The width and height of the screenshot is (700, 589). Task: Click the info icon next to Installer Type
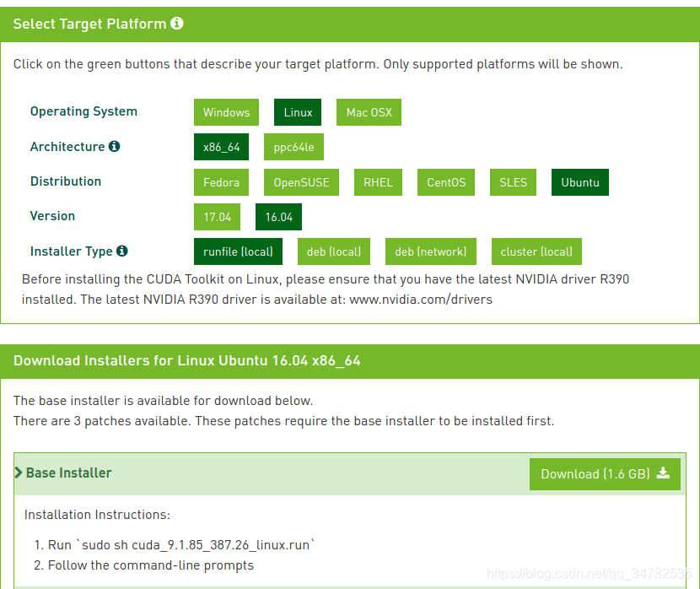[x=122, y=251]
